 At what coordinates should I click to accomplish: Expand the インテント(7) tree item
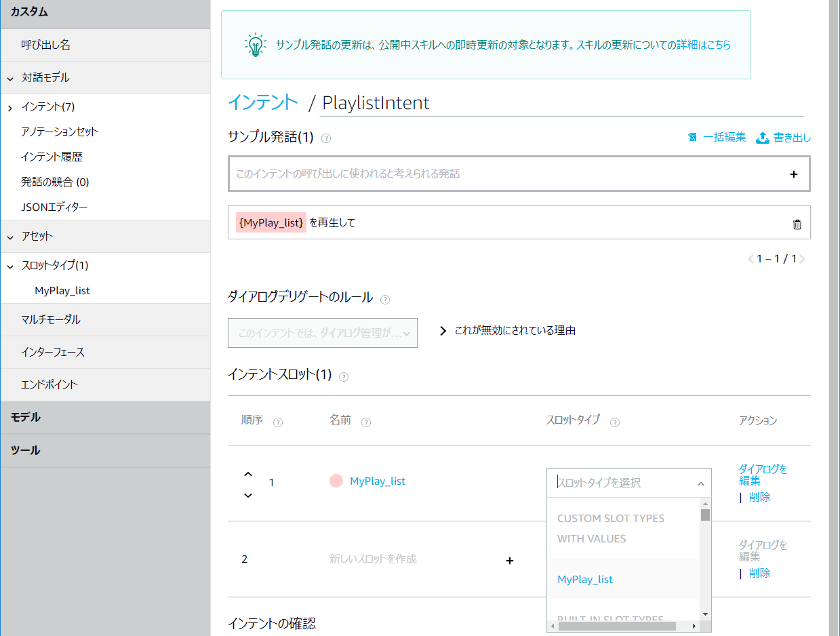pyautogui.click(x=10, y=108)
